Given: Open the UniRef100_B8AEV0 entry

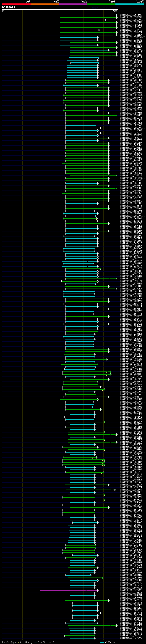Looking at the screenshot, I should [x=131, y=65].
